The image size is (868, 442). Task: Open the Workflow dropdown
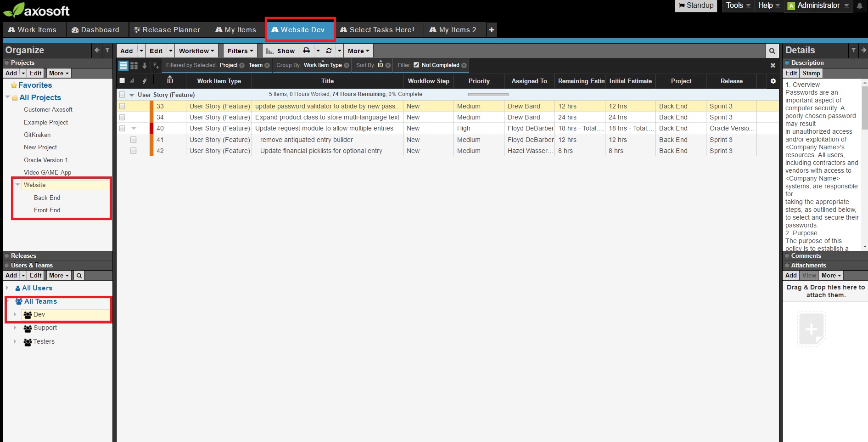(x=196, y=51)
